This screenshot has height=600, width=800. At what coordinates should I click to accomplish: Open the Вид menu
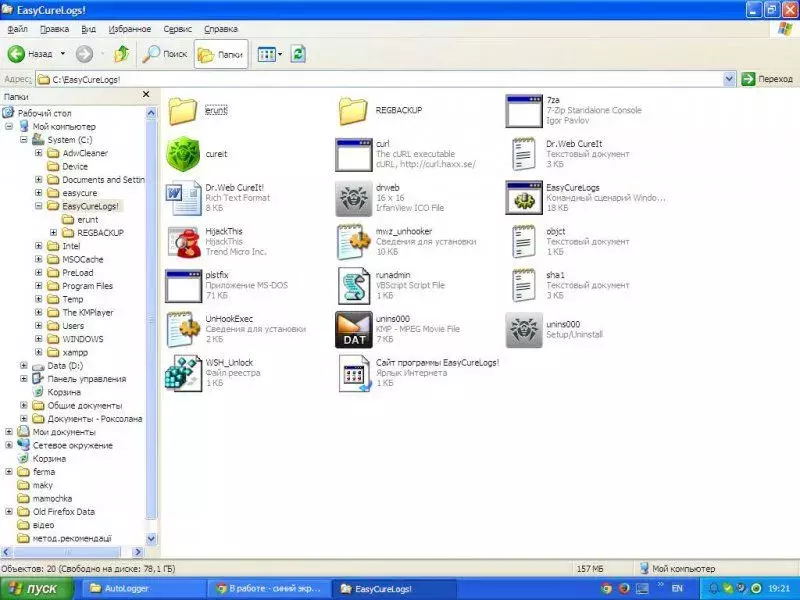pos(88,29)
